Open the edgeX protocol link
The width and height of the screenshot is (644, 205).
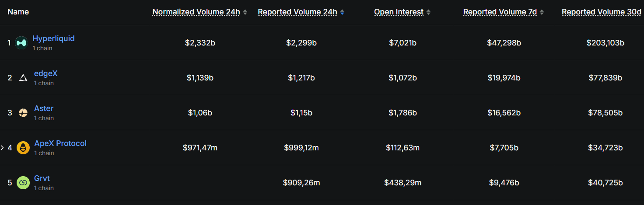pyautogui.click(x=45, y=73)
